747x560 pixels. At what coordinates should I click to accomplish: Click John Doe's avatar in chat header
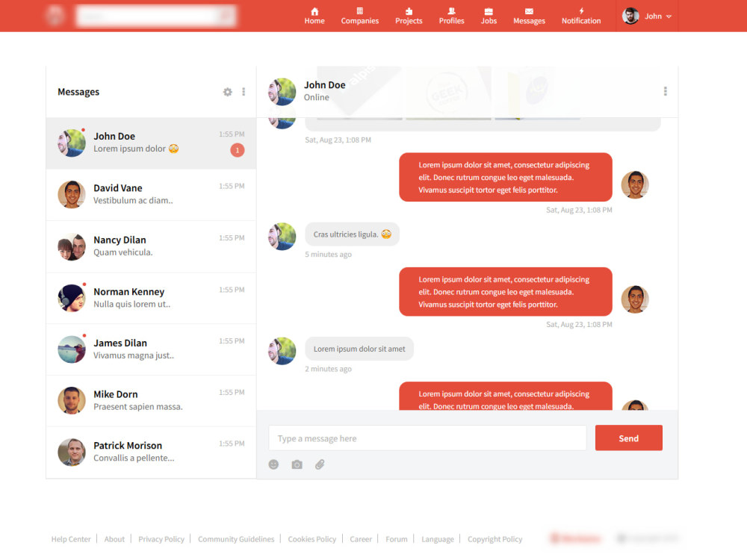point(282,91)
